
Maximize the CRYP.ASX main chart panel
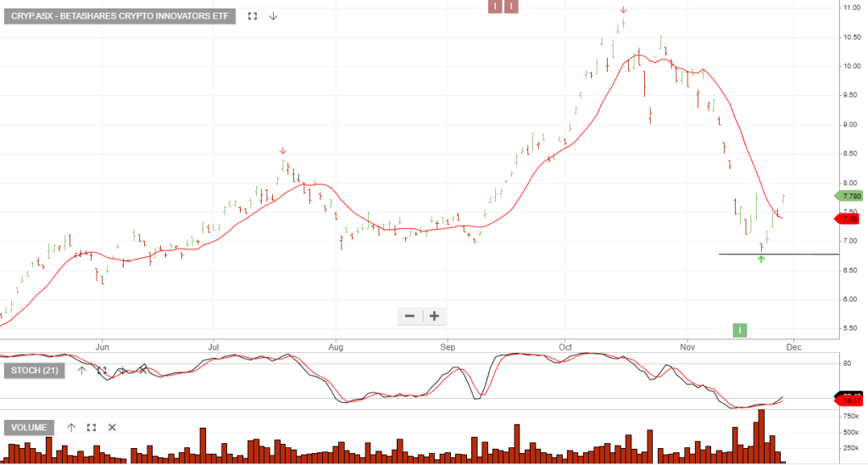click(252, 16)
